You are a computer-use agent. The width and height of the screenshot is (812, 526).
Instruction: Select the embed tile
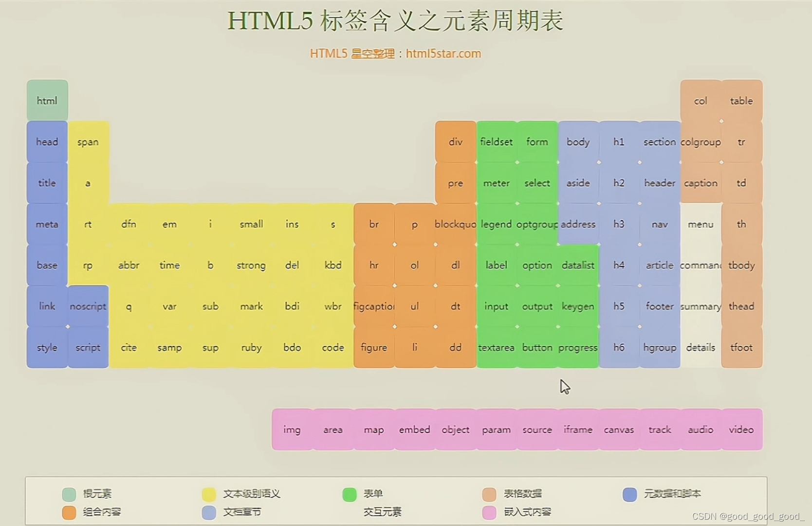click(415, 430)
